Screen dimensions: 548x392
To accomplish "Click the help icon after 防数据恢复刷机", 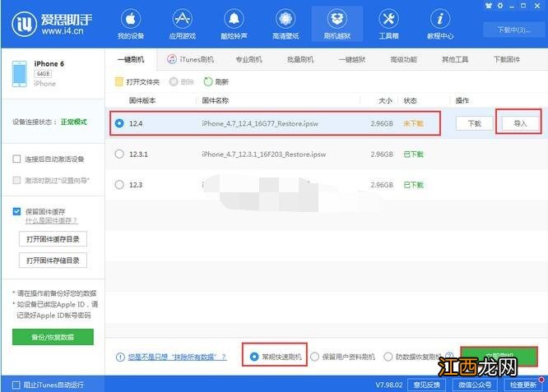I will (449, 357).
